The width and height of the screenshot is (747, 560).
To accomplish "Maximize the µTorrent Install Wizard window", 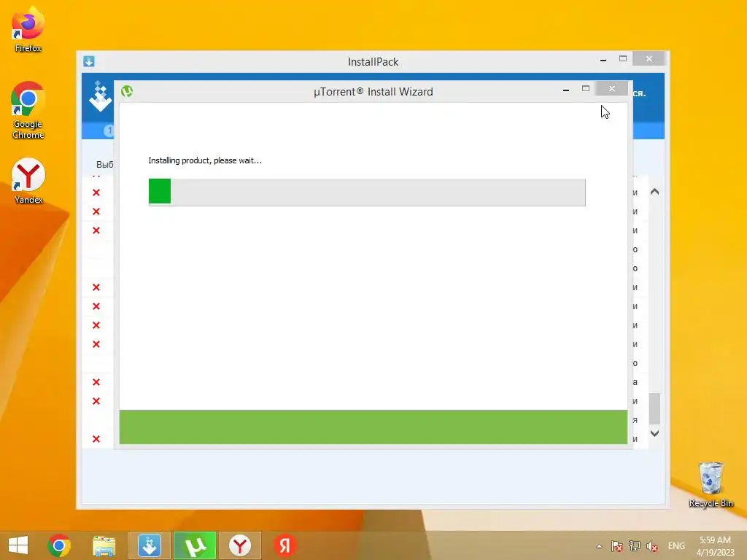I will (586, 88).
